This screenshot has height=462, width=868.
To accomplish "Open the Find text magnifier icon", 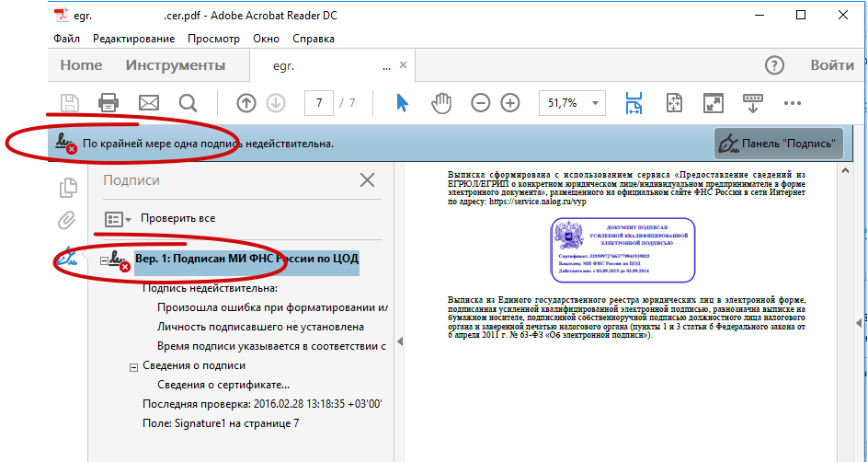I will [x=188, y=103].
